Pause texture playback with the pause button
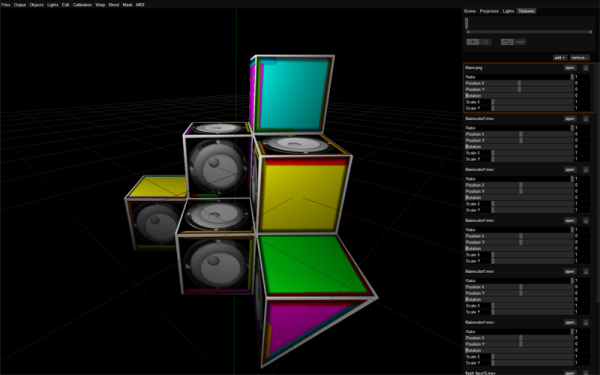 click(485, 42)
